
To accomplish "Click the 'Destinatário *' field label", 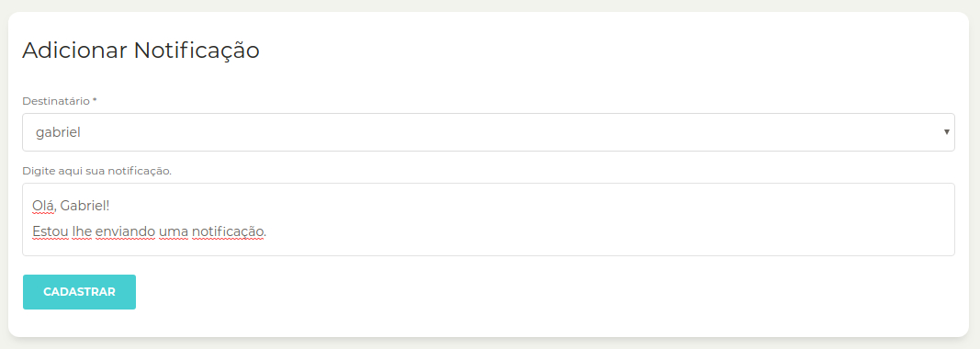I will 60,101.
